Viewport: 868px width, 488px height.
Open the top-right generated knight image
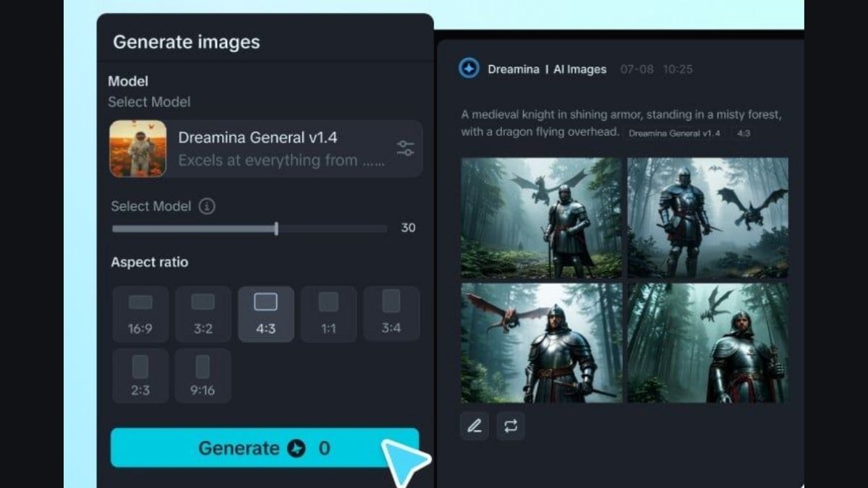(707, 218)
